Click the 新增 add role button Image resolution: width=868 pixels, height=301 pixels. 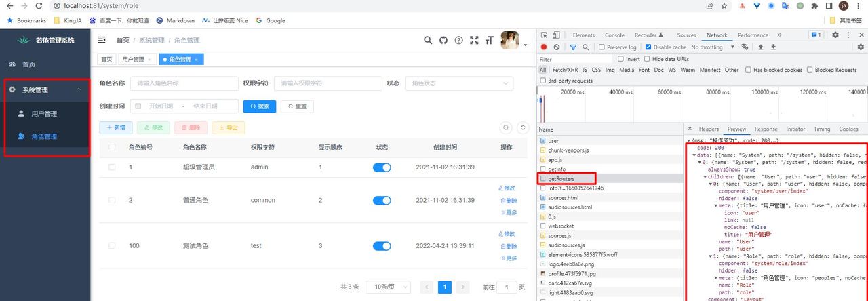115,127
